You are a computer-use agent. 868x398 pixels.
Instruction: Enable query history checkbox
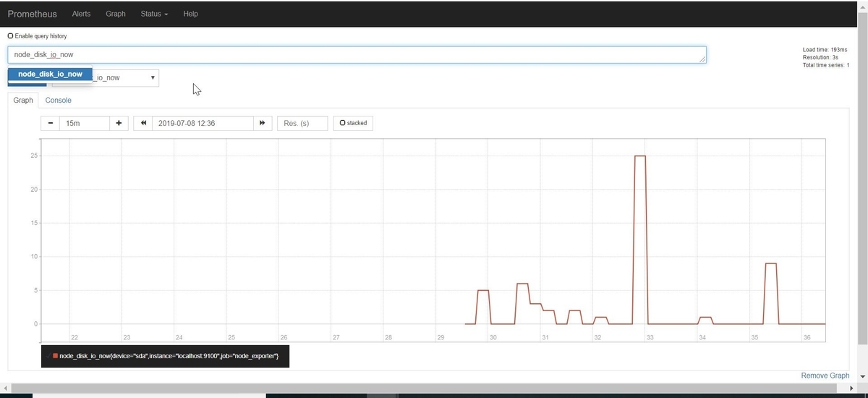[x=10, y=35]
